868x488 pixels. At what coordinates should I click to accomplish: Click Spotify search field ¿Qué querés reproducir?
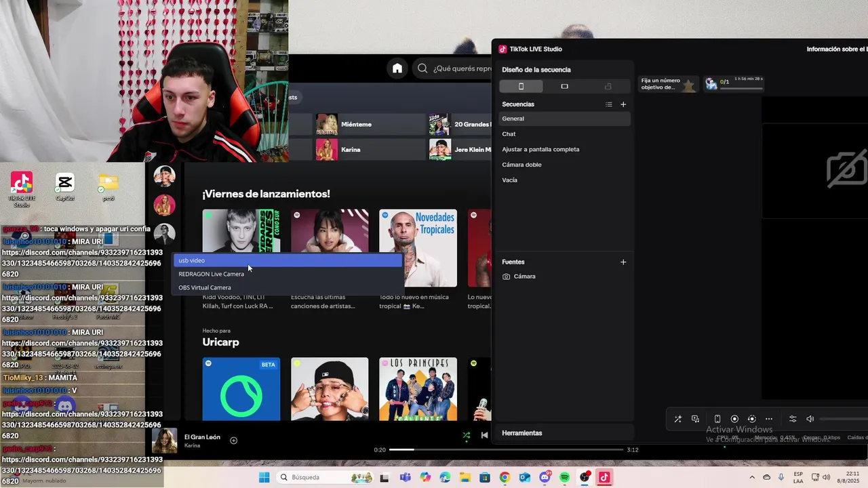point(453,68)
